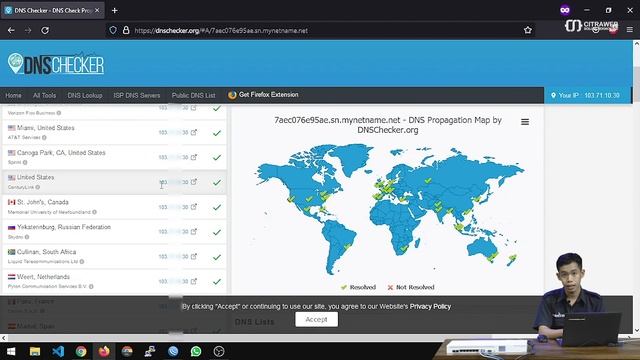
Task: Open Visual Studio Code from the taskbar
Action: tap(58, 351)
